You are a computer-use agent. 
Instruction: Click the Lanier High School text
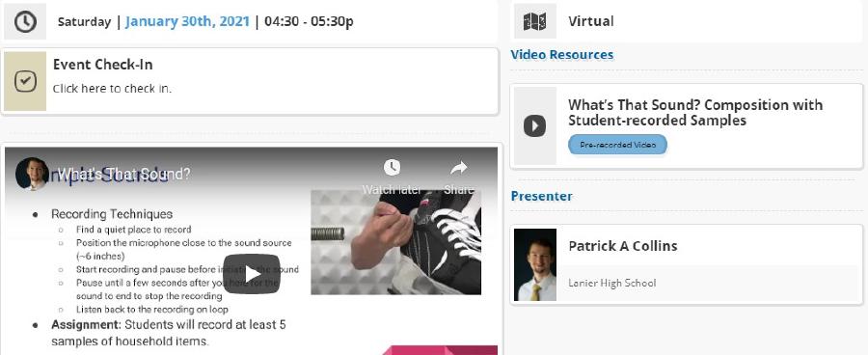coord(612,283)
